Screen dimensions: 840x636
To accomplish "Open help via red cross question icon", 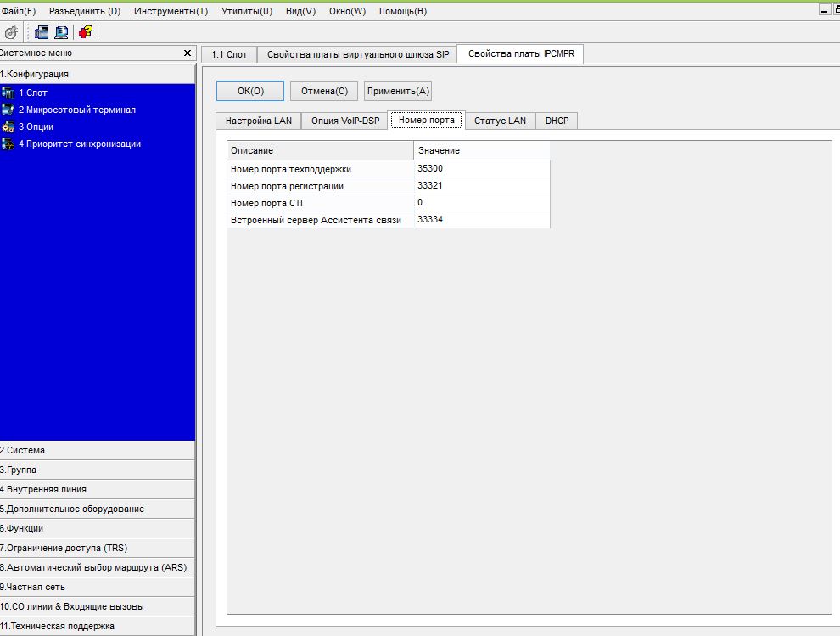I will pos(86,33).
